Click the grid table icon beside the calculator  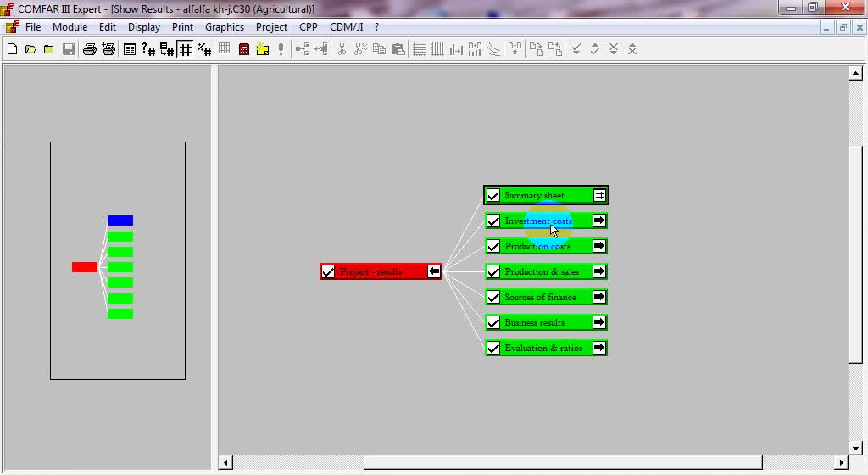[225, 49]
